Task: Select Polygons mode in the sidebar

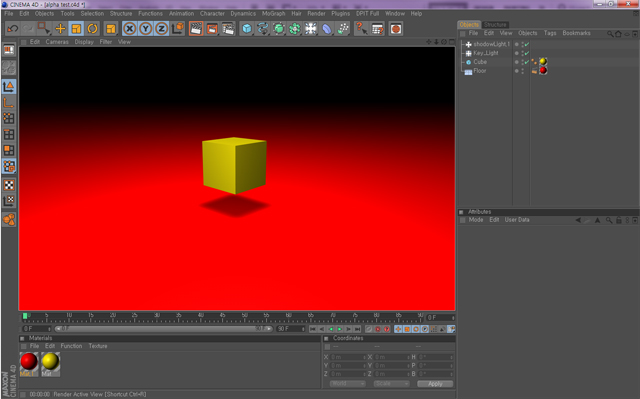Action: [9, 150]
